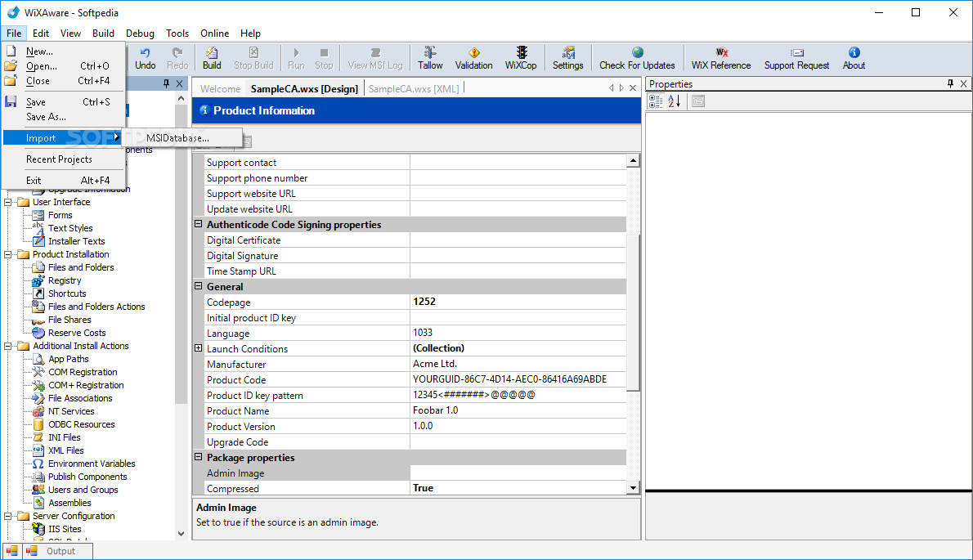Expand the Launch Conditions collection
The image size is (973, 560).
pos(199,348)
